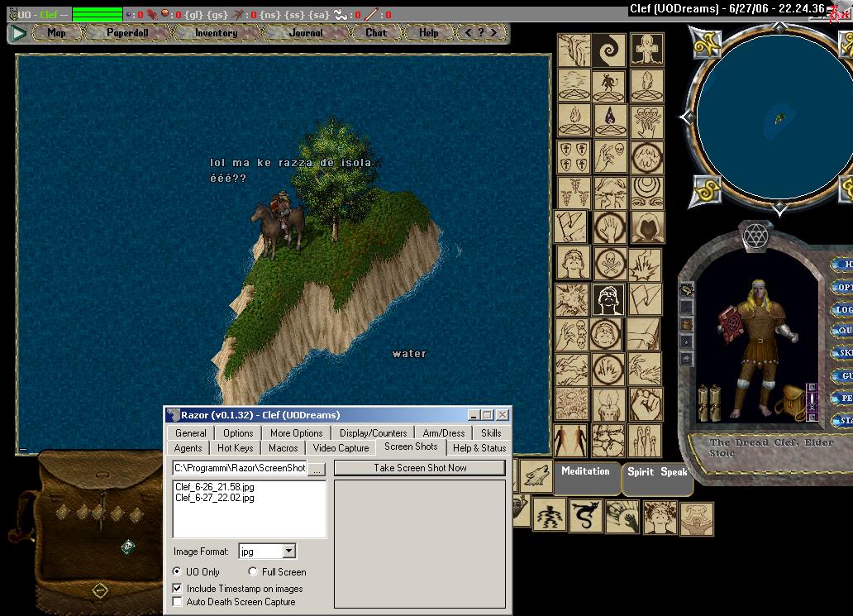Activate the purple flame pentagram icon
The image size is (853, 616).
pyautogui.click(x=610, y=120)
